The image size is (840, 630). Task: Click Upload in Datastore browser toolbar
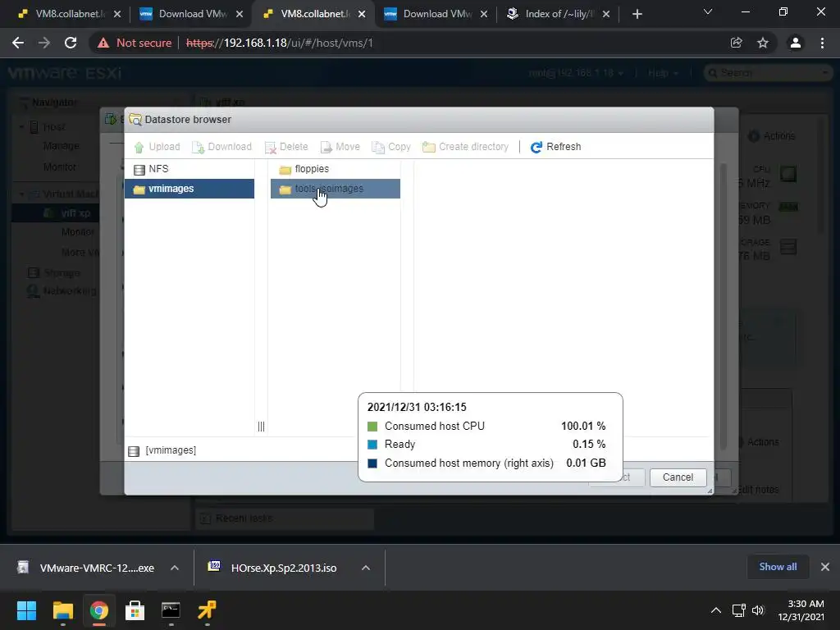pos(157,147)
